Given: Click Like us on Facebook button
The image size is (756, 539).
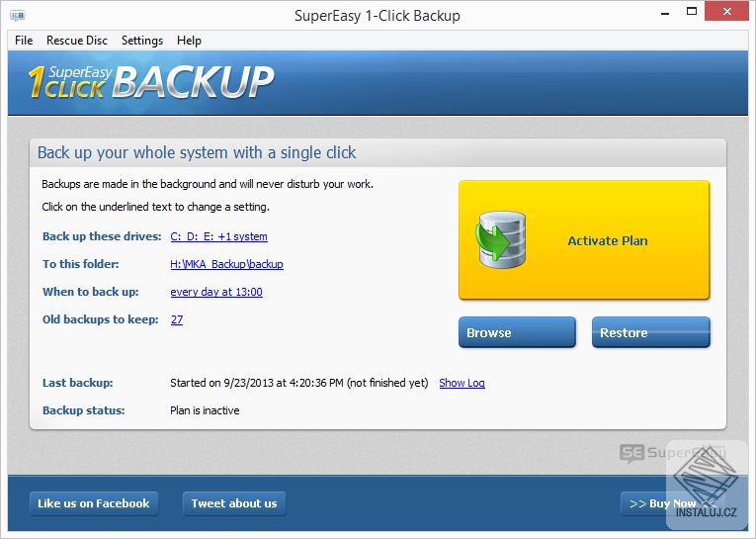Looking at the screenshot, I should point(94,503).
